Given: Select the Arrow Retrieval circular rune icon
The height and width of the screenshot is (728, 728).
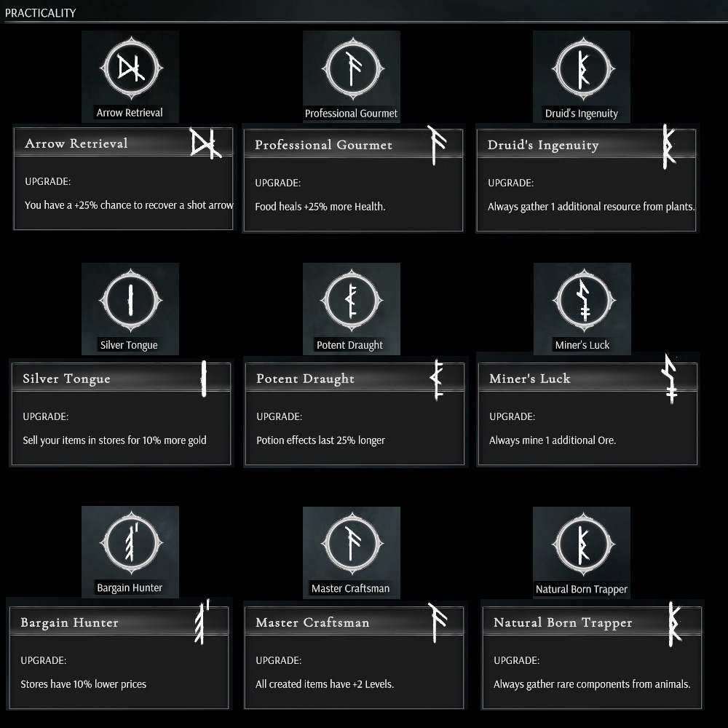Looking at the screenshot, I should (130, 68).
